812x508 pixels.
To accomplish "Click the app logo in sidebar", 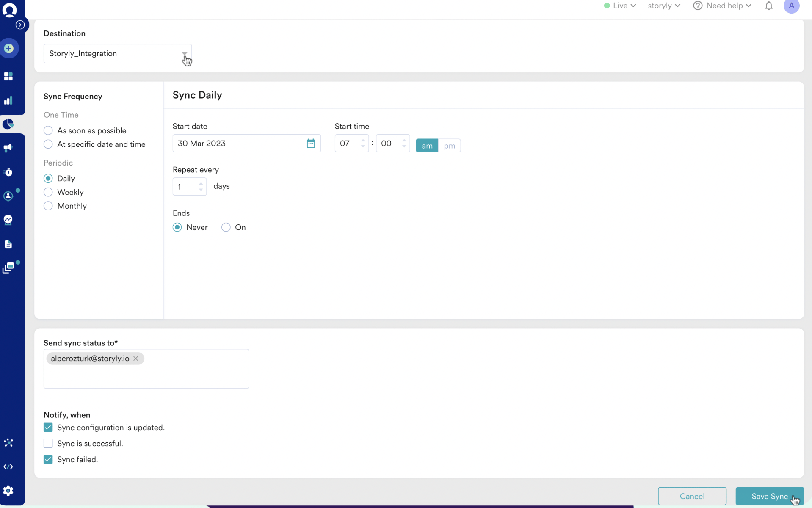I will [9, 9].
